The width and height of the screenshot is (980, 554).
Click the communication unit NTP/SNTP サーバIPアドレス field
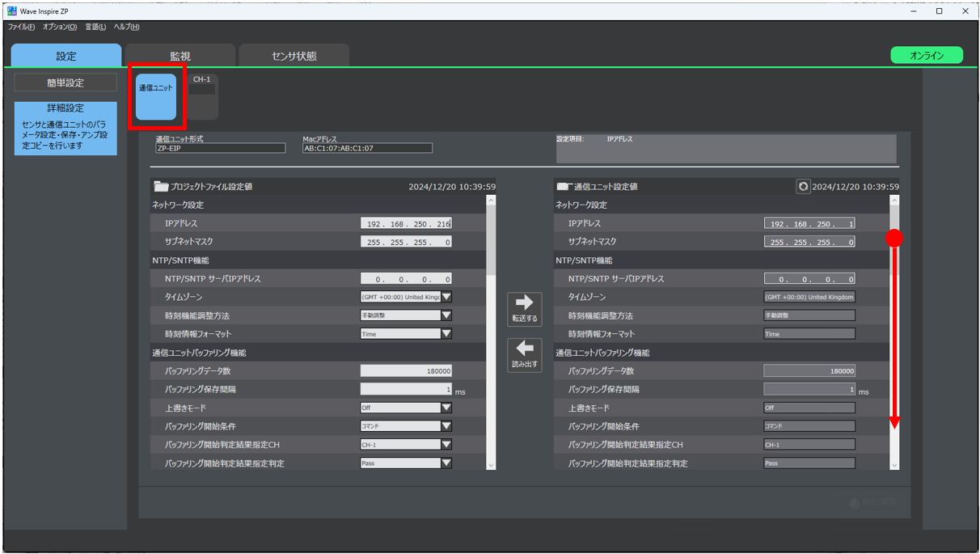[809, 279]
